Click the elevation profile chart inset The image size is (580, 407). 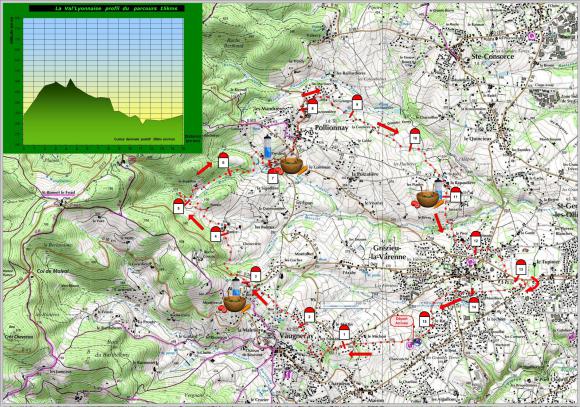[103, 78]
